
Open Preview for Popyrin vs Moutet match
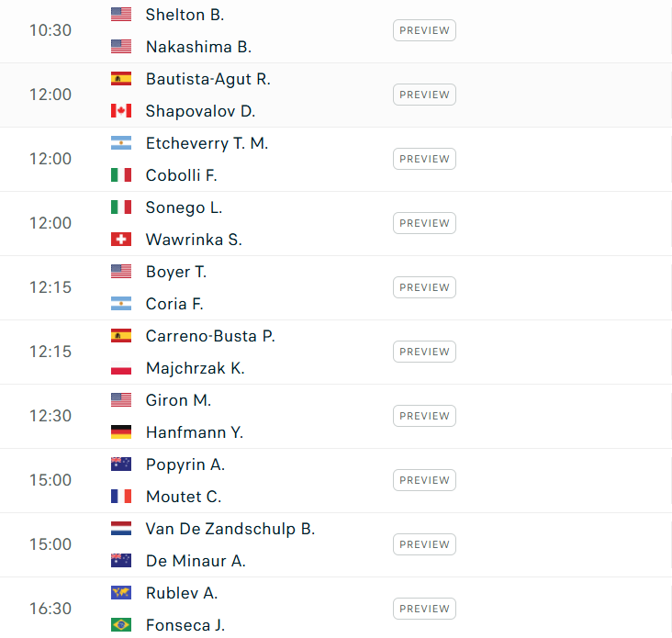[424, 480]
